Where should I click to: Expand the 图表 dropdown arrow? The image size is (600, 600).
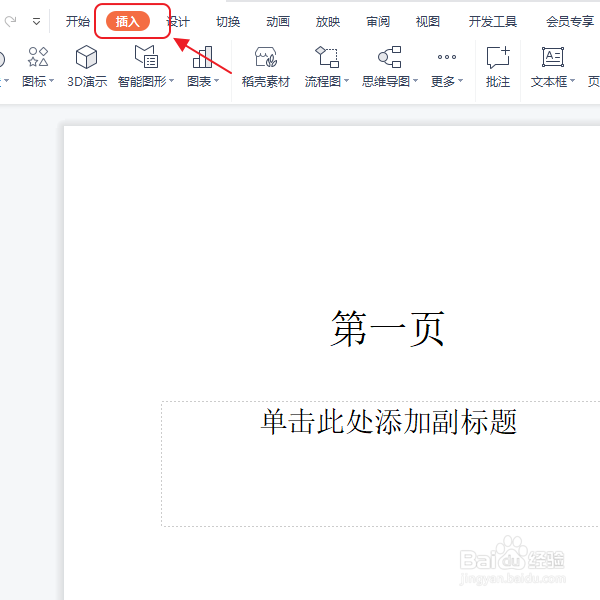pyautogui.click(x=216, y=81)
